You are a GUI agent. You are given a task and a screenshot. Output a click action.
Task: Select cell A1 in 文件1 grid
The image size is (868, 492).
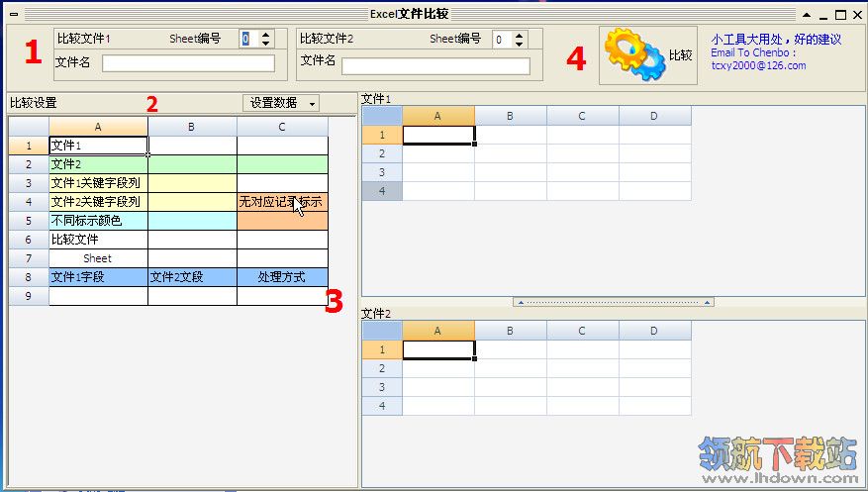point(438,135)
